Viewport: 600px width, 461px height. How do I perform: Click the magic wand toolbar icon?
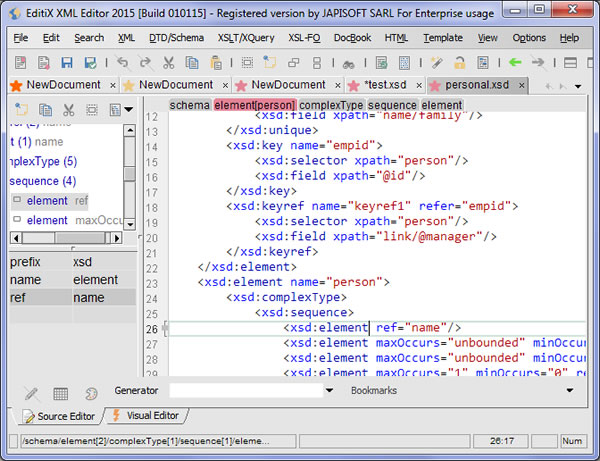(x=437, y=62)
